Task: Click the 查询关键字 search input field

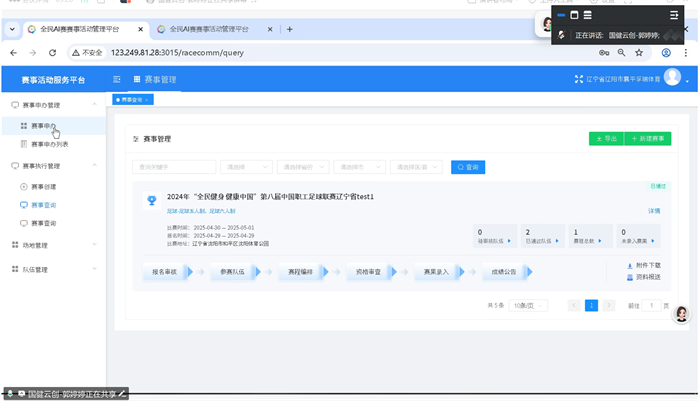Action: 174,167
